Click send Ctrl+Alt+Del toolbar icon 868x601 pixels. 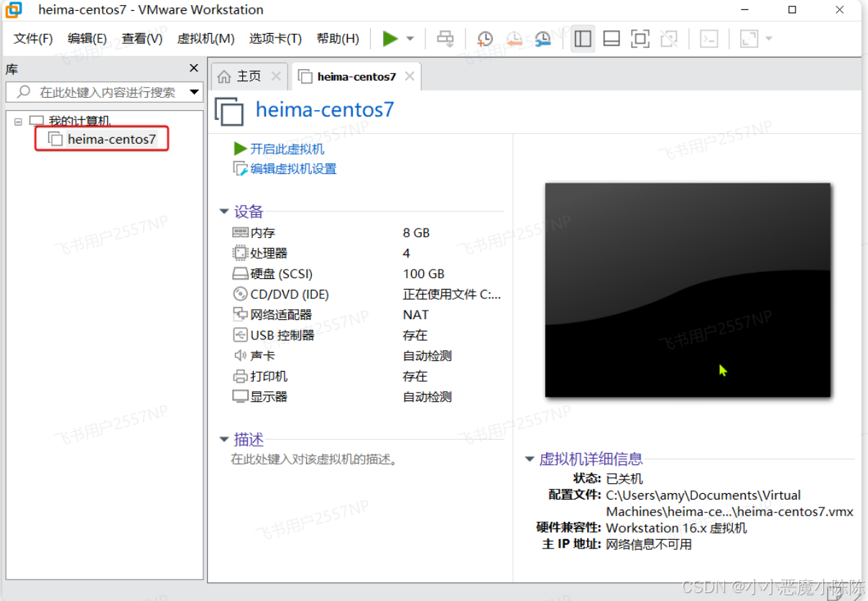coord(445,39)
